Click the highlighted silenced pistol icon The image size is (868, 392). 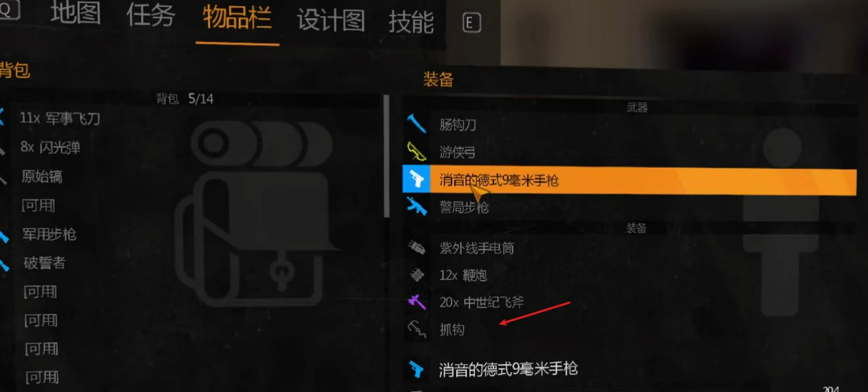[x=416, y=180]
